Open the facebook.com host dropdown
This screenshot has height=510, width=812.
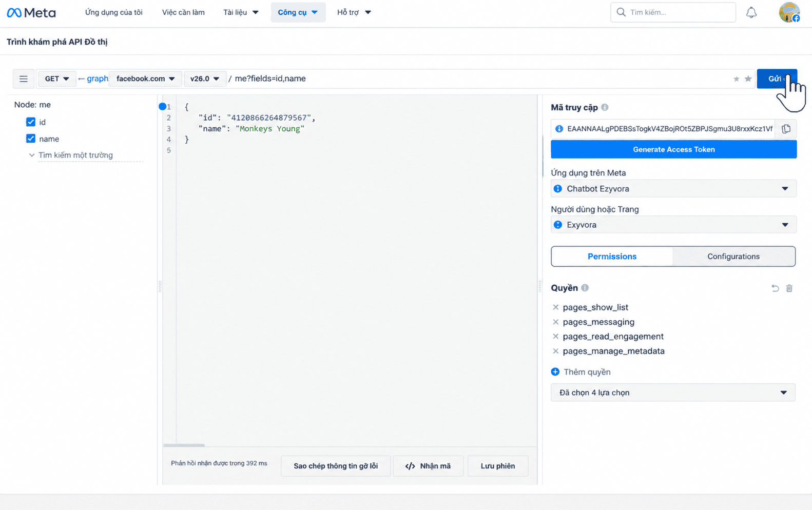(145, 79)
